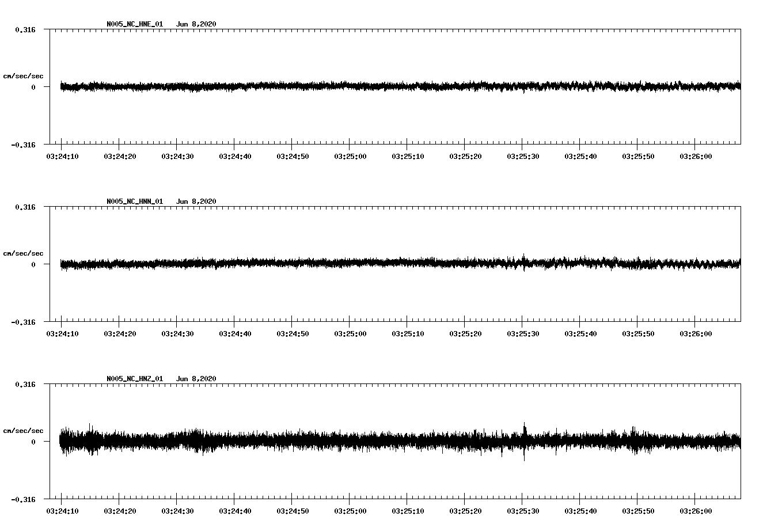Select the 0.316 upper limit on HNE axis
Image resolution: width=782 pixels, height=532 pixels.
pos(25,29)
